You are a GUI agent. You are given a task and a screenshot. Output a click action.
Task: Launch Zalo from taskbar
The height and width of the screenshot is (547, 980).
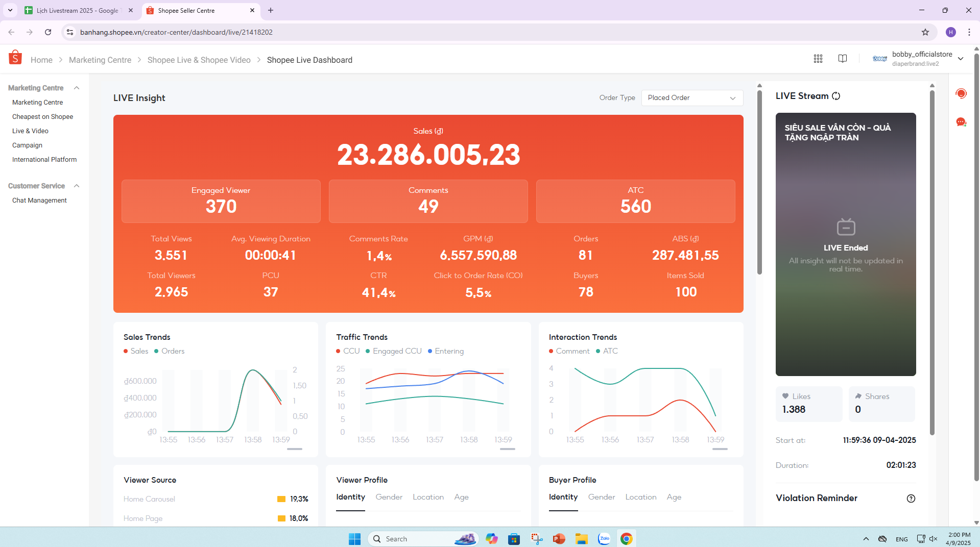(x=604, y=539)
